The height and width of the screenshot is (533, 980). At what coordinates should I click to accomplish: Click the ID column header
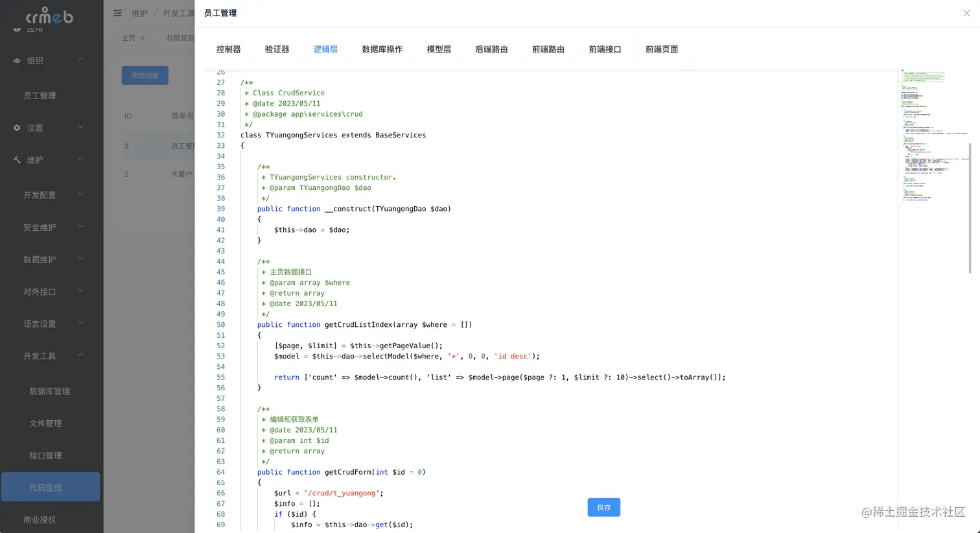128,115
